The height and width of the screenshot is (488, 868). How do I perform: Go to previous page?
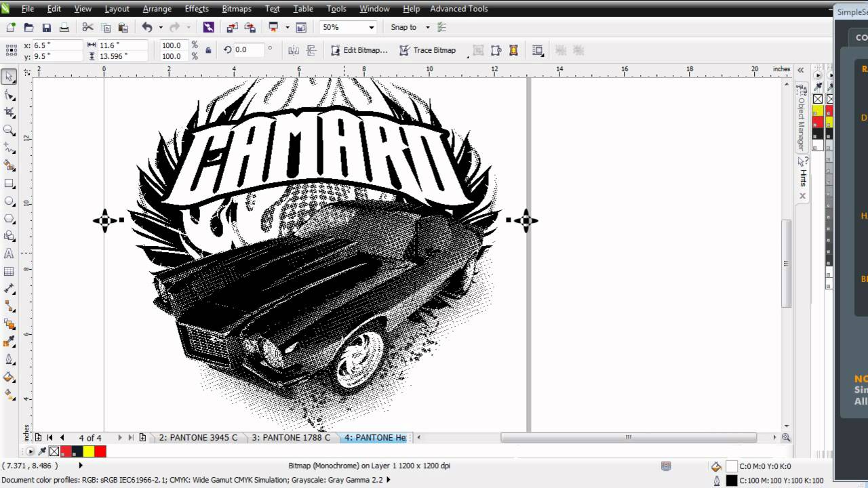(x=62, y=438)
